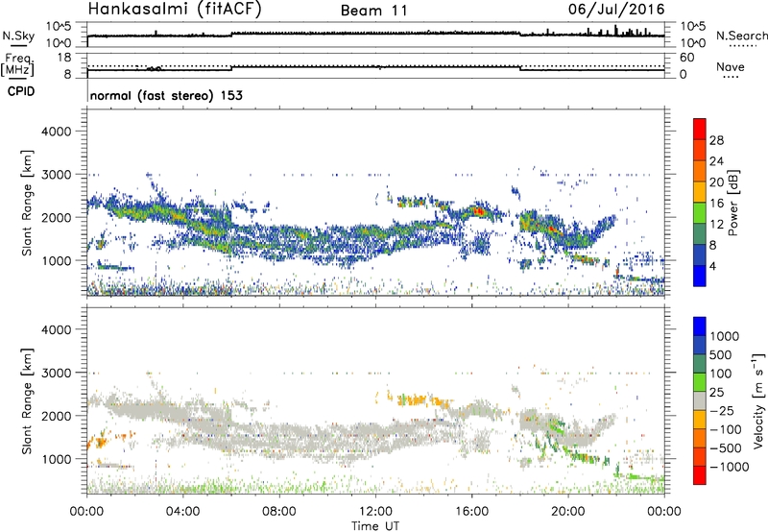
Task: Click the "Nave" legend label
Action: click(731, 66)
